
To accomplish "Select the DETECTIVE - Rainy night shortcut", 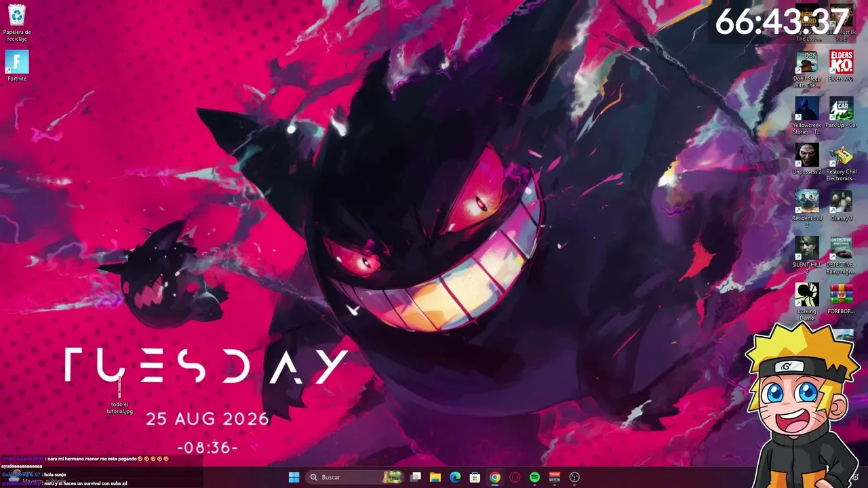I will tap(842, 256).
